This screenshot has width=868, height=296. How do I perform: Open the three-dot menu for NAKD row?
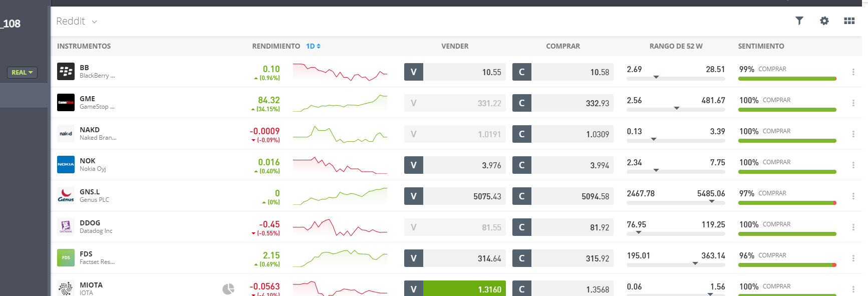coord(853,134)
